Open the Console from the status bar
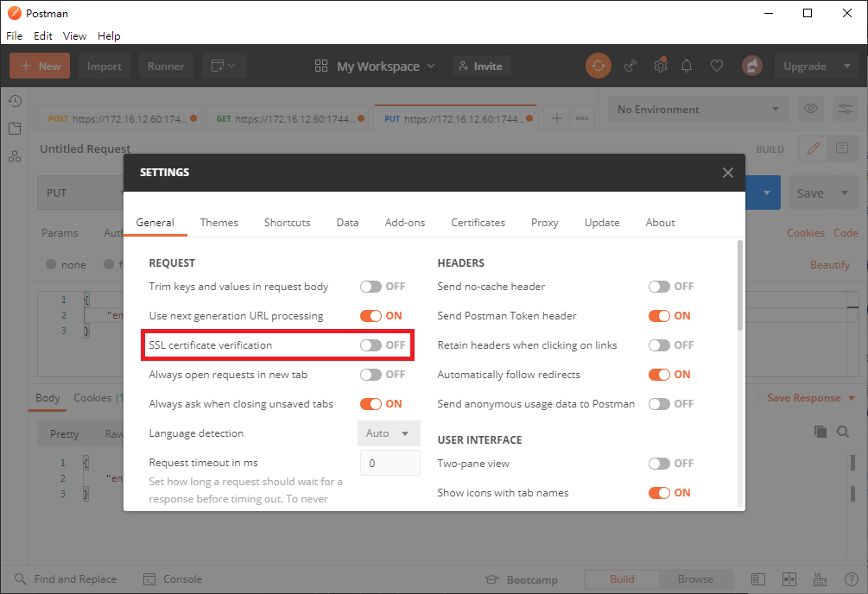Image resolution: width=868 pixels, height=594 pixels. (x=172, y=578)
